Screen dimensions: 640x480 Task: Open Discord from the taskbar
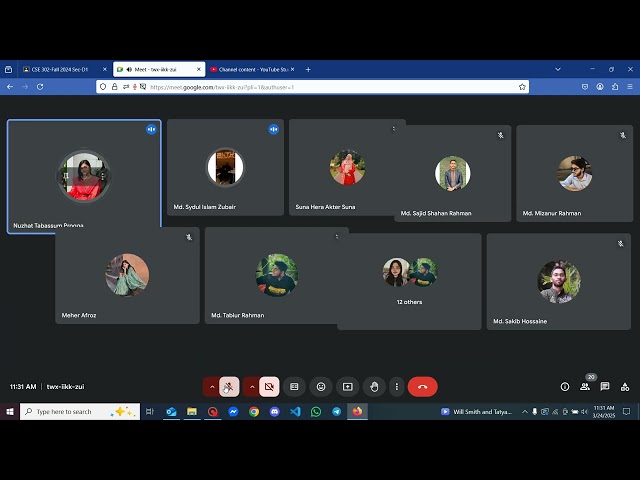point(275,411)
